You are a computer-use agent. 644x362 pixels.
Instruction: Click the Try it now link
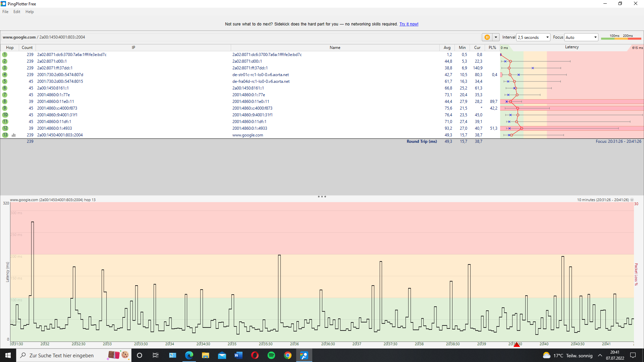click(x=409, y=24)
